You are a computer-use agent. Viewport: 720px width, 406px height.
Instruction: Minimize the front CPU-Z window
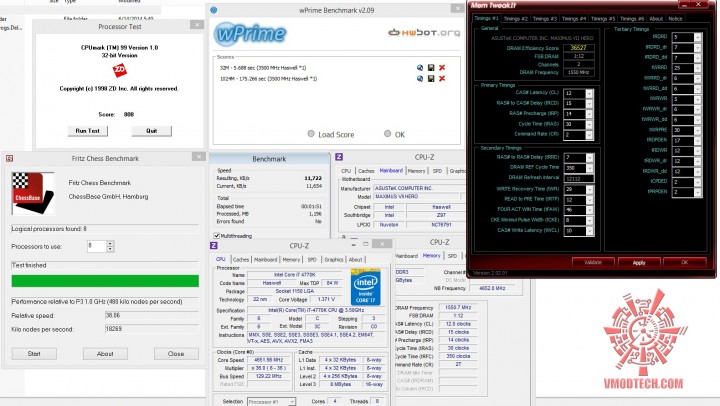point(353,244)
